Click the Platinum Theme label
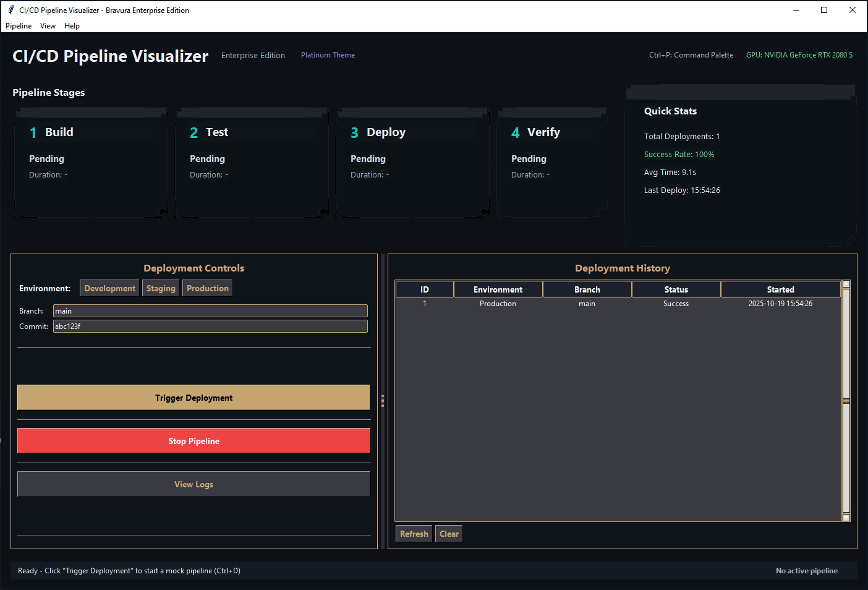Screen dimensions: 868x590 click(328, 54)
